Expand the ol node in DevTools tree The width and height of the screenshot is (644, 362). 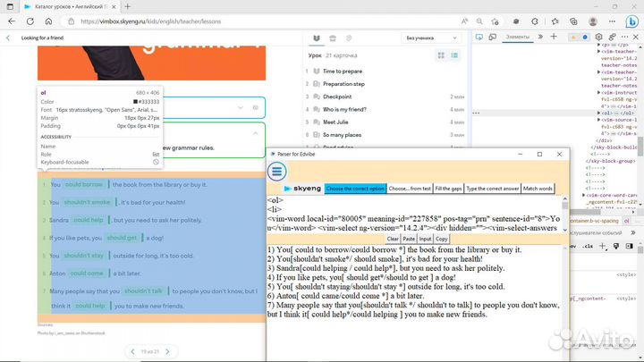tap(598, 113)
